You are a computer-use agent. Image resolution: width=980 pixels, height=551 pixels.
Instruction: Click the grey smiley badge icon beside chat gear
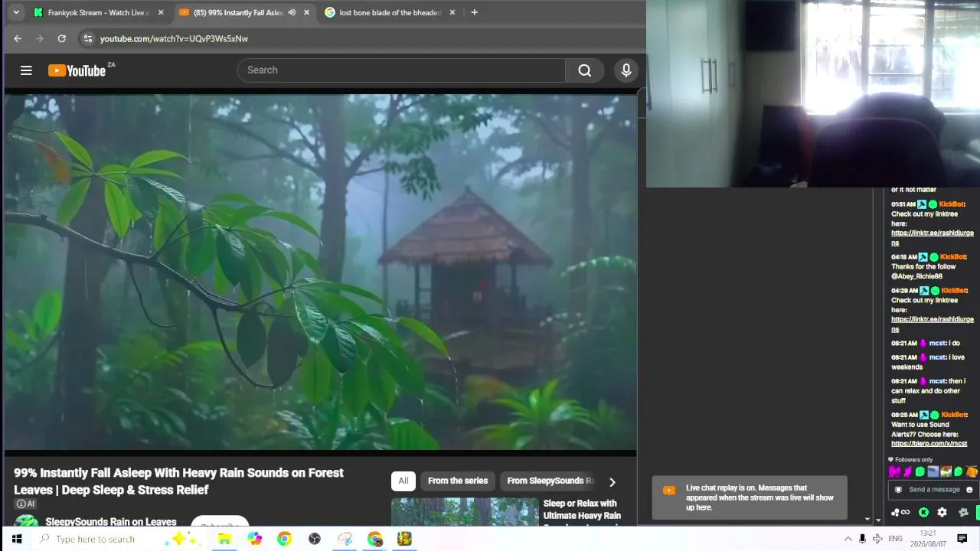point(963,513)
